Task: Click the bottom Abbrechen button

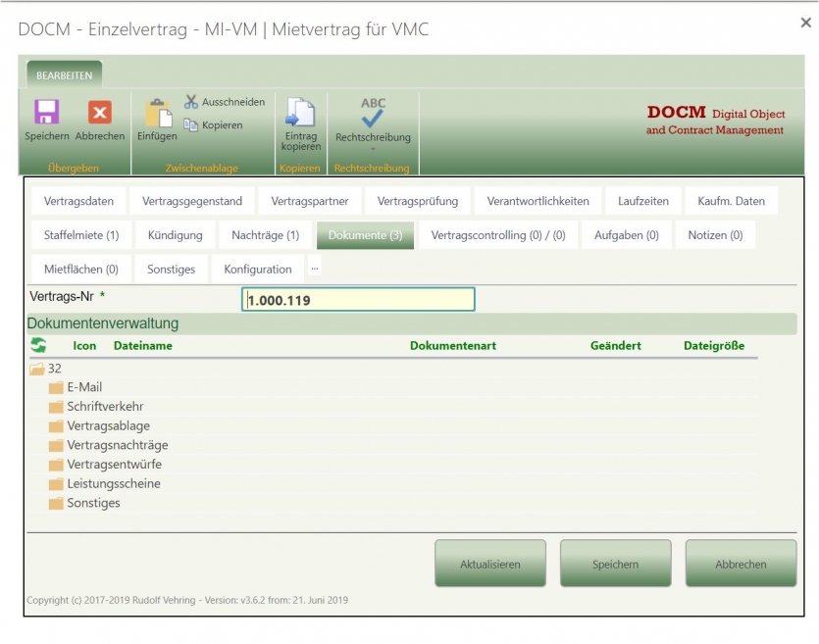Action: coord(741,564)
